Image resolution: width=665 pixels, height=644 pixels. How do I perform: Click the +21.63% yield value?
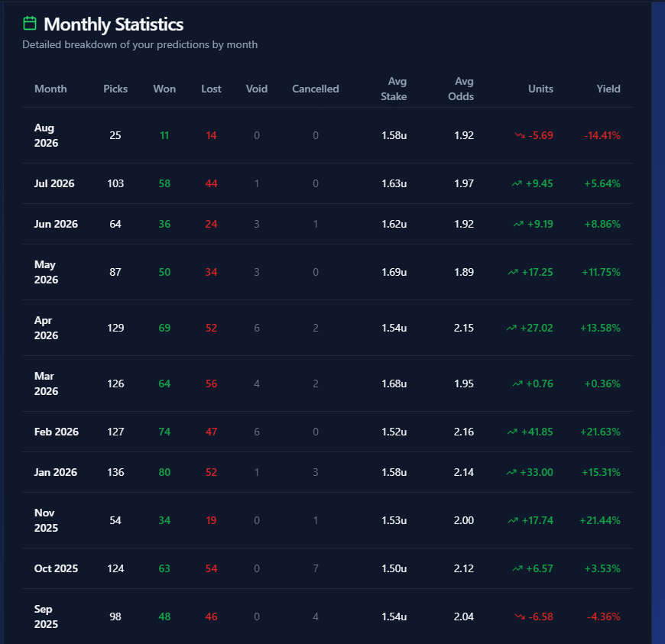[x=600, y=432]
